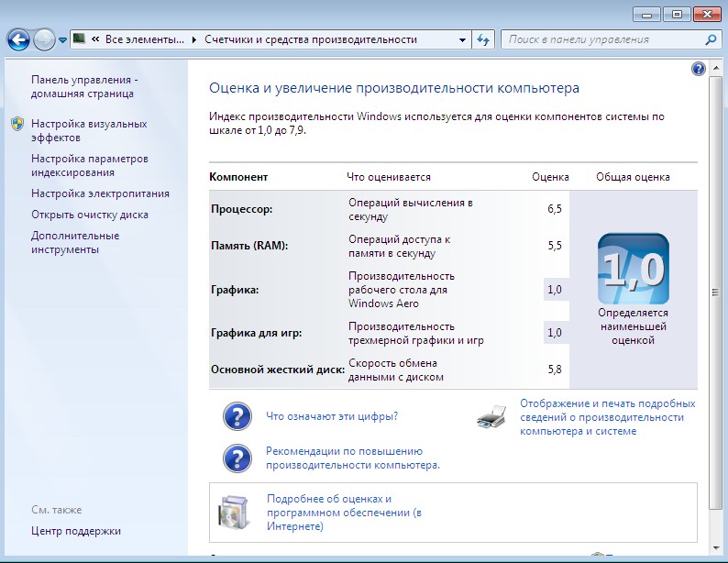Click the double chevron in address bar

pyautogui.click(x=95, y=39)
